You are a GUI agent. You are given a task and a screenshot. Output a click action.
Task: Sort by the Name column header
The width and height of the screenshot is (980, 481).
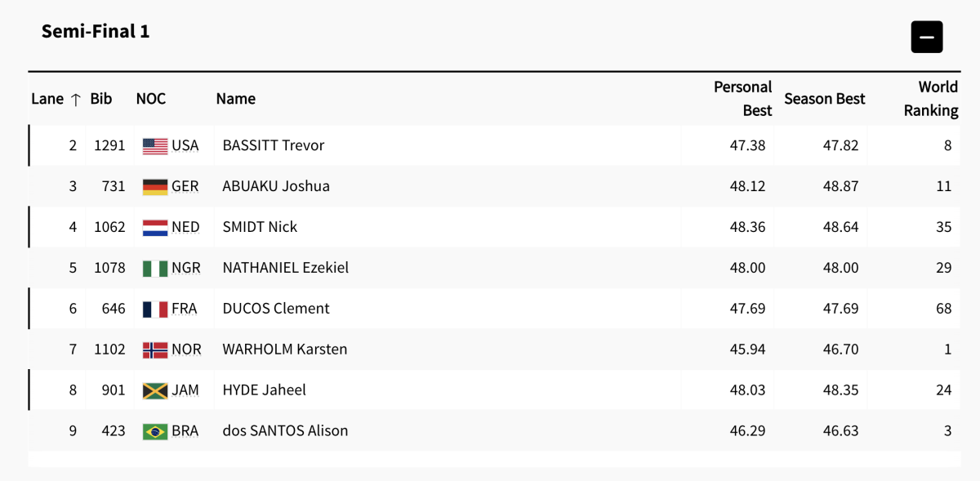pos(236,99)
